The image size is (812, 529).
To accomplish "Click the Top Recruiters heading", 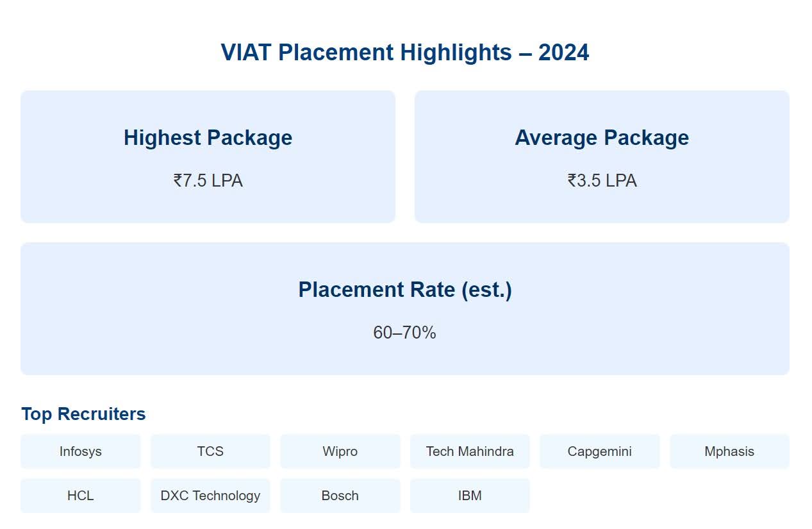I will (83, 414).
